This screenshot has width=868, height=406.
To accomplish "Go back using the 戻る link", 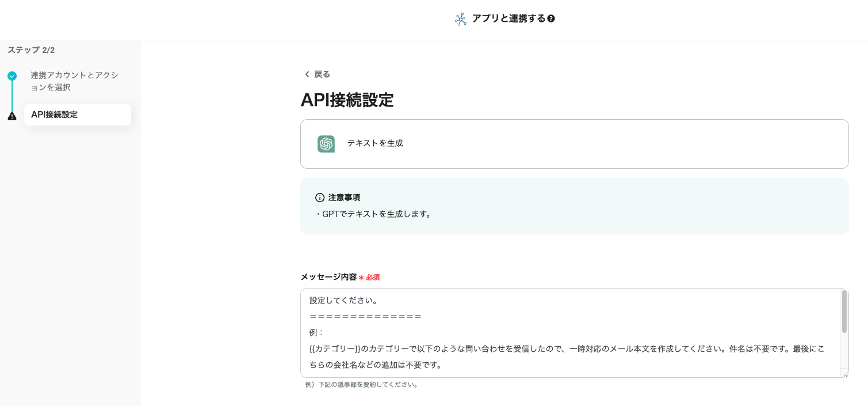I will pos(322,74).
